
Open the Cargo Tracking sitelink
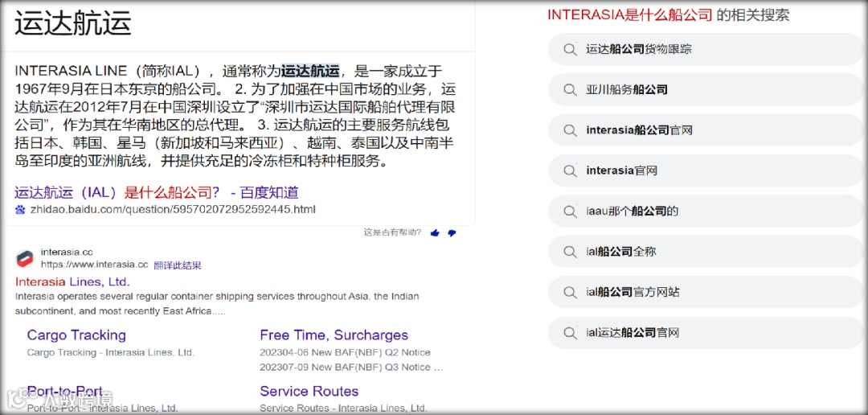(76, 335)
